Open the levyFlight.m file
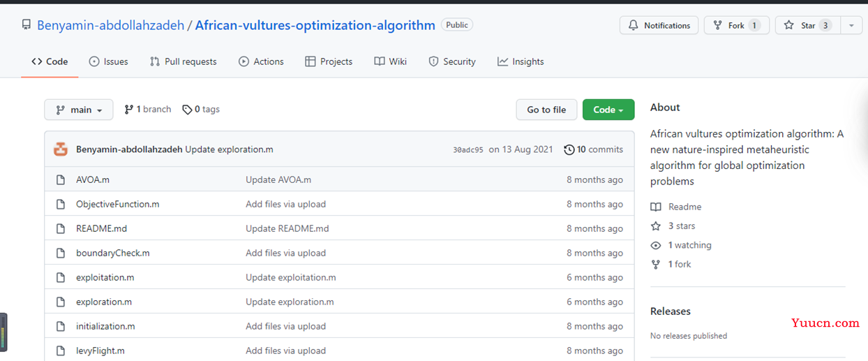The width and height of the screenshot is (868, 361). [x=100, y=351]
